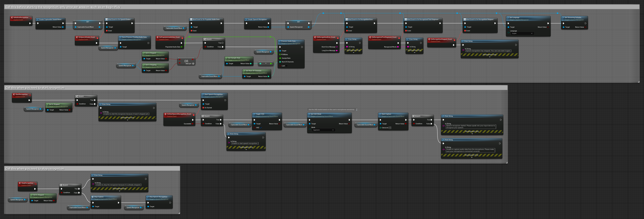This screenshot has width=644, height=219.
Task: Click the Bind Event to On Recognition Error icon
Action: click(347, 20)
